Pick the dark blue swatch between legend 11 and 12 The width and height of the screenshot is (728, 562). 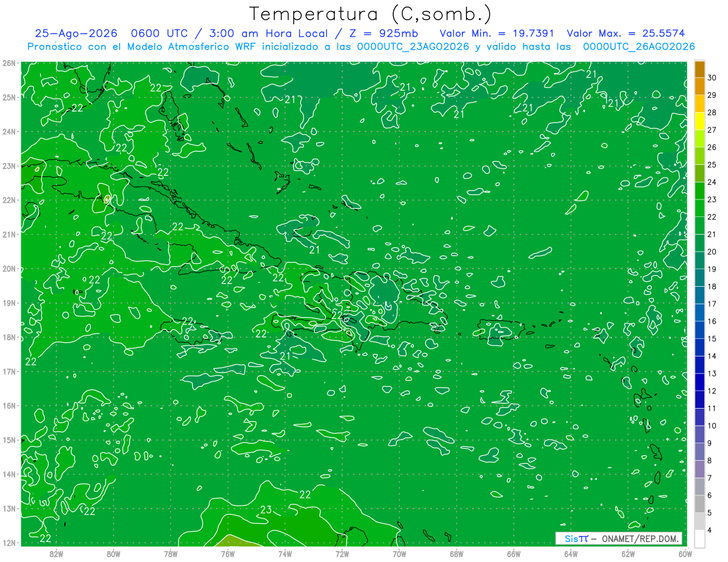point(699,400)
